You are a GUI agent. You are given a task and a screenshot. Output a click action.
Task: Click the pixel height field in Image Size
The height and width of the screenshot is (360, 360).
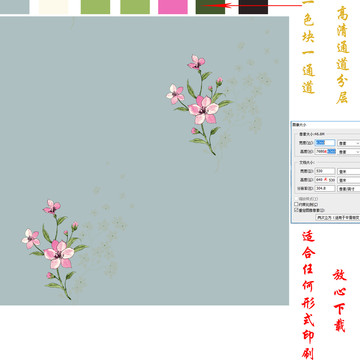[325, 151]
